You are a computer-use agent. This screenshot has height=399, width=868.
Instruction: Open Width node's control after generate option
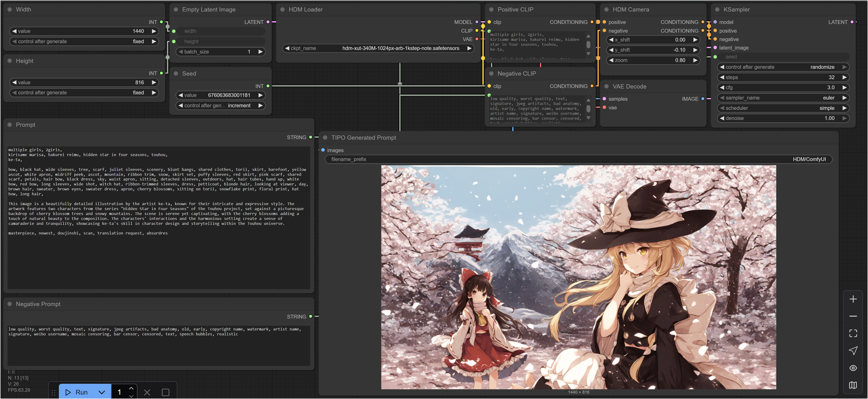coord(84,42)
